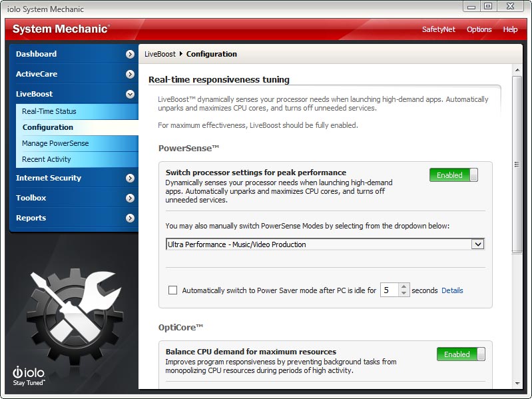
Task: Toggle the PowerSense Enabled switch
Action: (453, 175)
